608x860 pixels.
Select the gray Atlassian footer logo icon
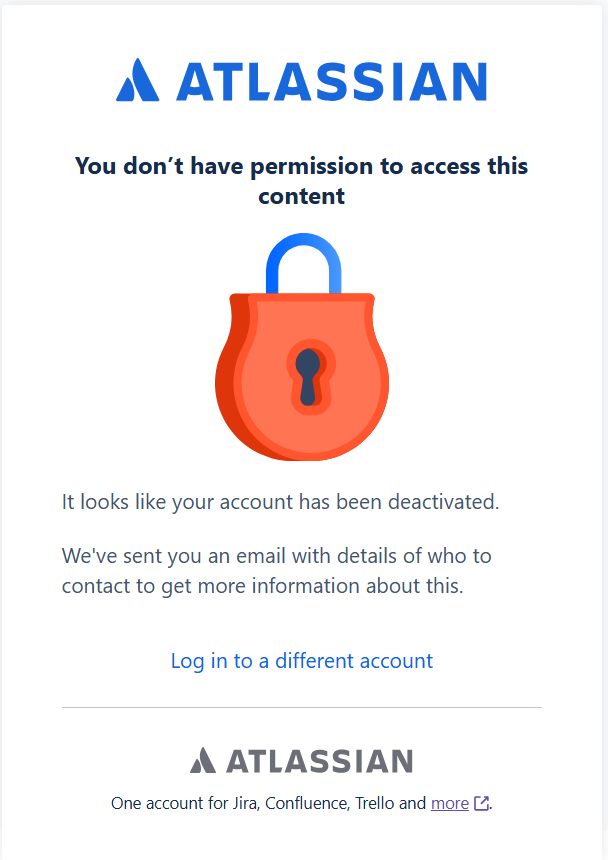[201, 760]
